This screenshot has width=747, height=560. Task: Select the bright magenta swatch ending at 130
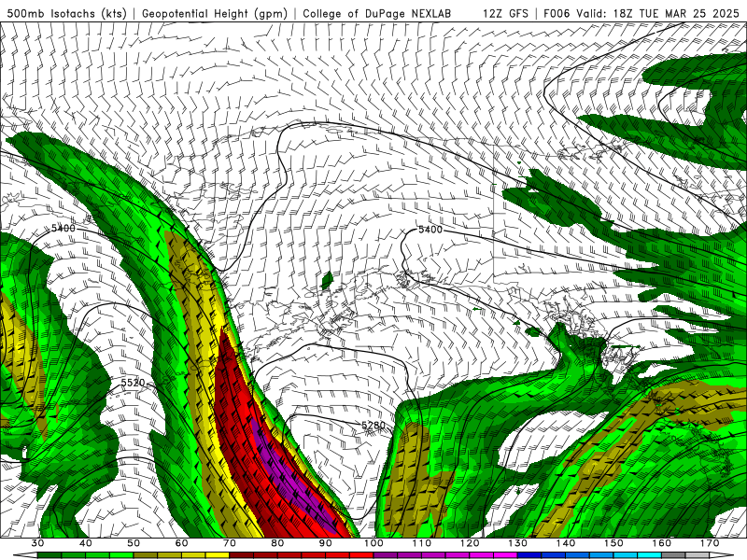click(505, 555)
